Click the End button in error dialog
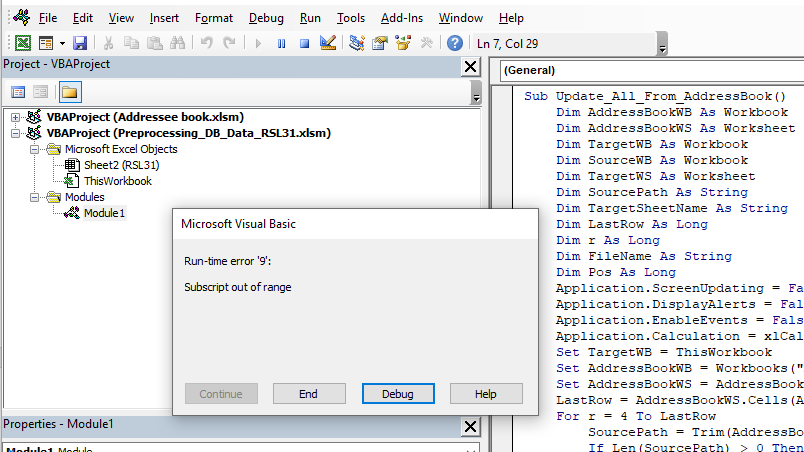The height and width of the screenshot is (452, 804). click(x=309, y=394)
